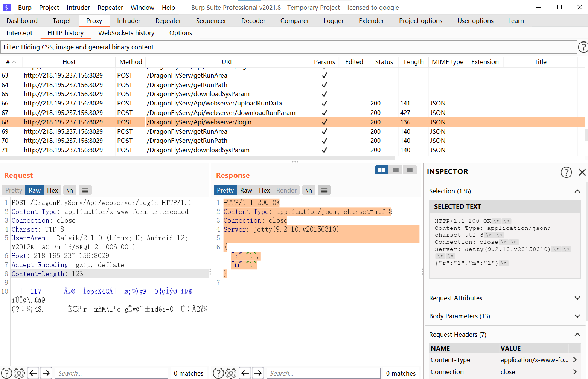Select row 67 downloadRunParam request
Viewport: 588px width, 379px height.
[293, 113]
